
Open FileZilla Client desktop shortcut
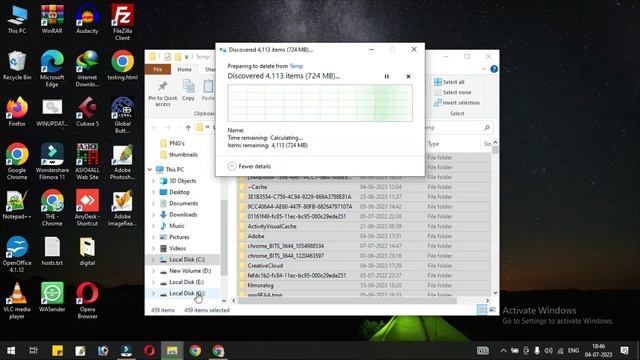122,22
